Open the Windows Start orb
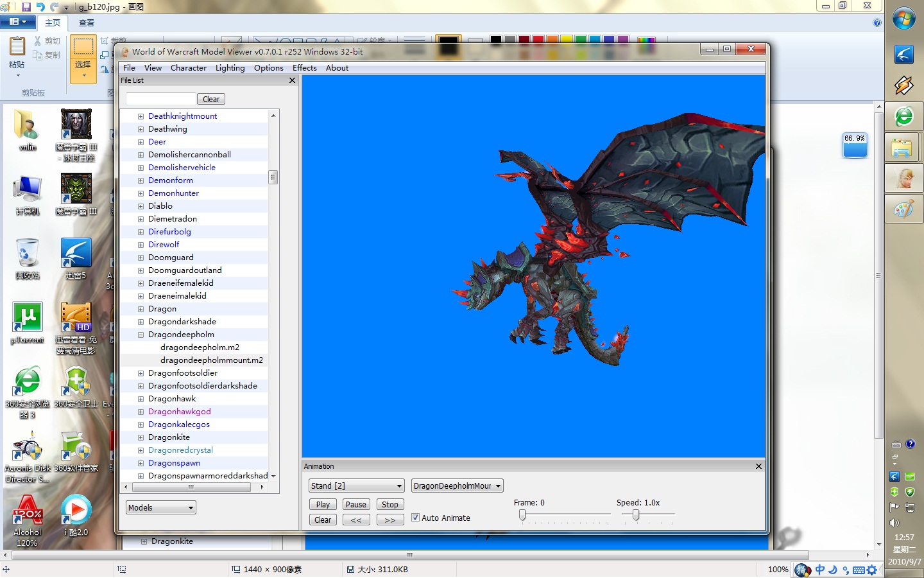 point(903,19)
